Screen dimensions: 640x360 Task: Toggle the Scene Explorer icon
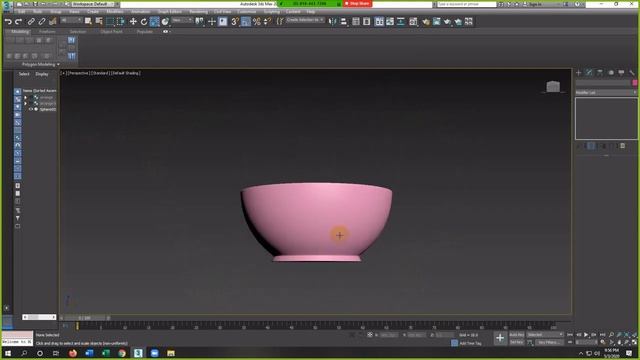356,22
